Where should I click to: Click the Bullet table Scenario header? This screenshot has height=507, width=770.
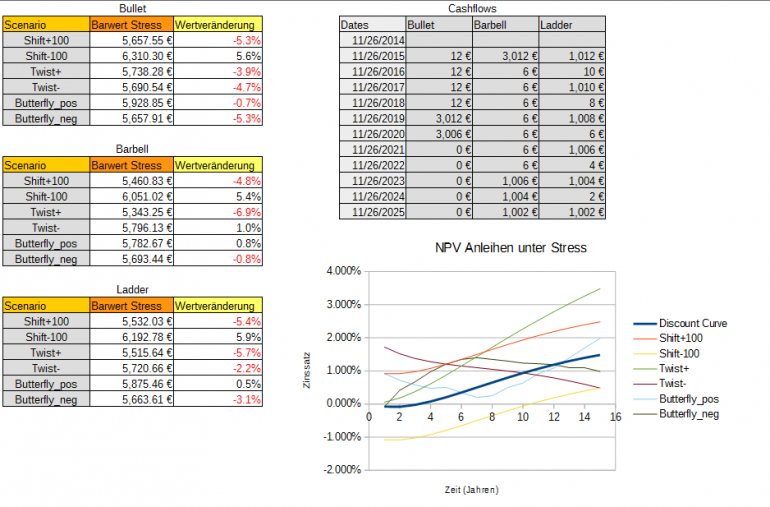(x=46, y=25)
